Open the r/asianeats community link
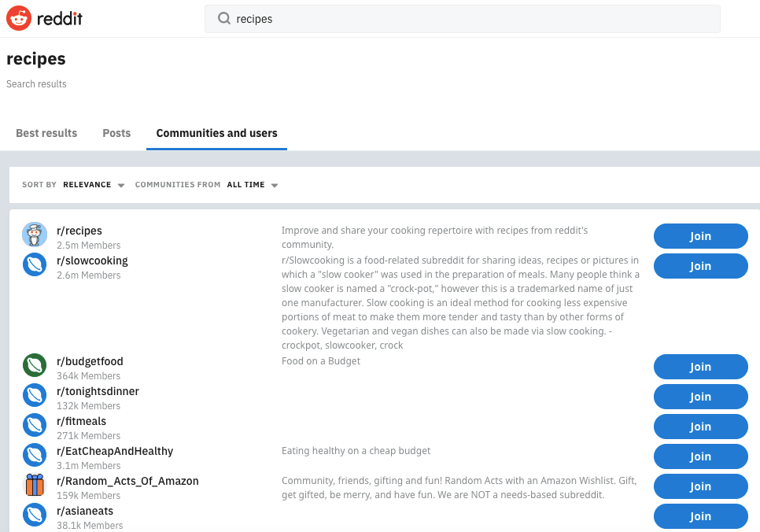 (x=85, y=512)
